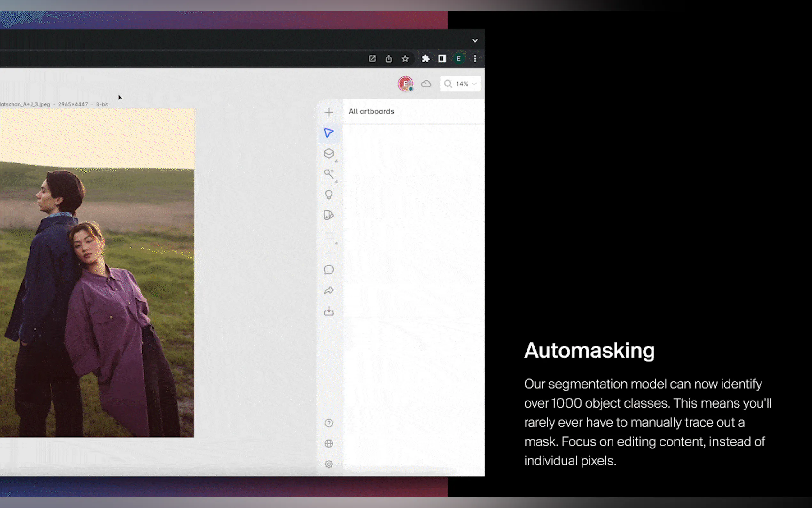The width and height of the screenshot is (812, 508).
Task: Click the lightbulb icon in sidebar
Action: (x=329, y=194)
